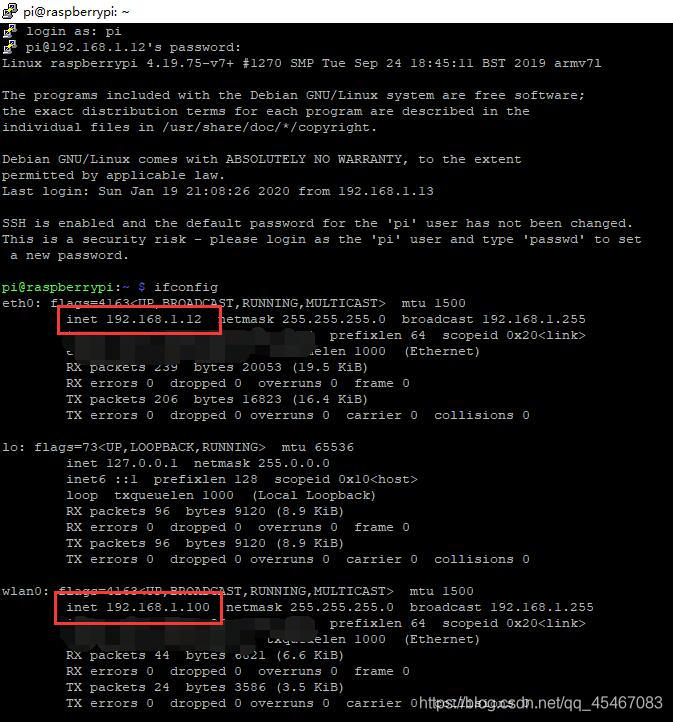This screenshot has height=722, width=673.
Task: Click the PuTTY icon beside 'login as: pi'
Action: (x=10, y=32)
